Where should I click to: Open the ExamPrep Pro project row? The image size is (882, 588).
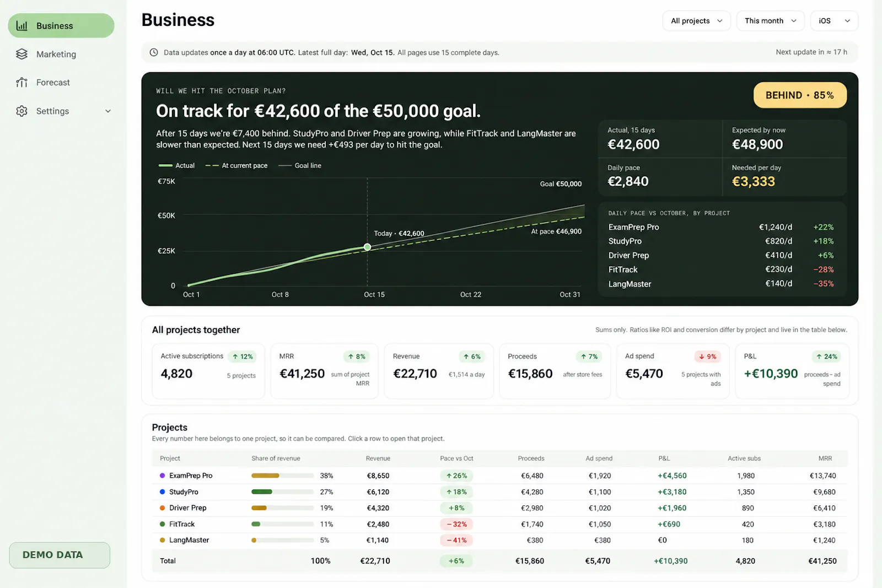pyautogui.click(x=499, y=476)
